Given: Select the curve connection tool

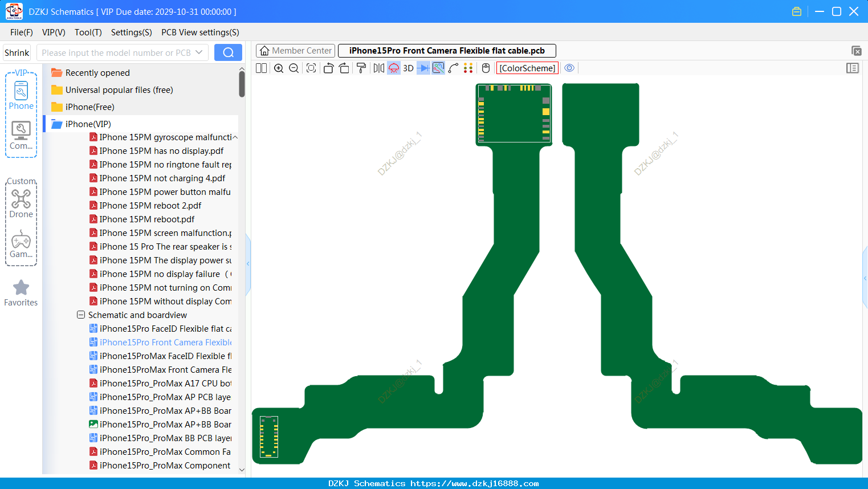Looking at the screenshot, I should [454, 68].
